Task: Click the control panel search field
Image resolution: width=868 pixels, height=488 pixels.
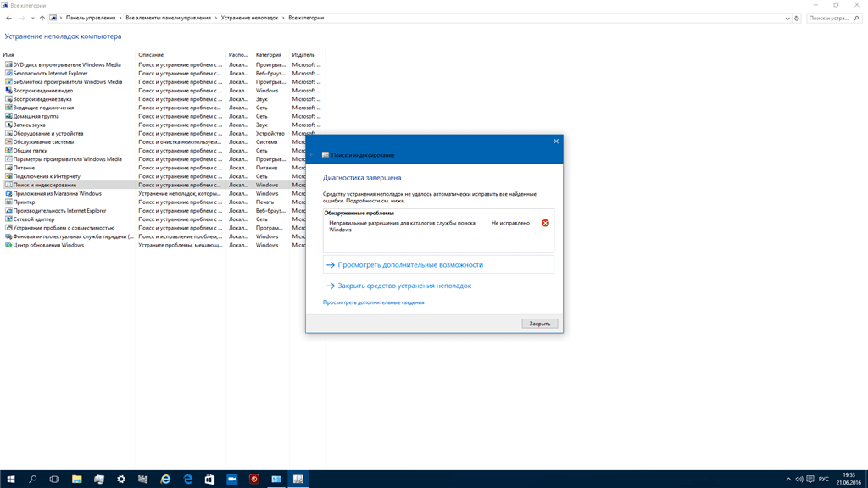Action: [831, 18]
